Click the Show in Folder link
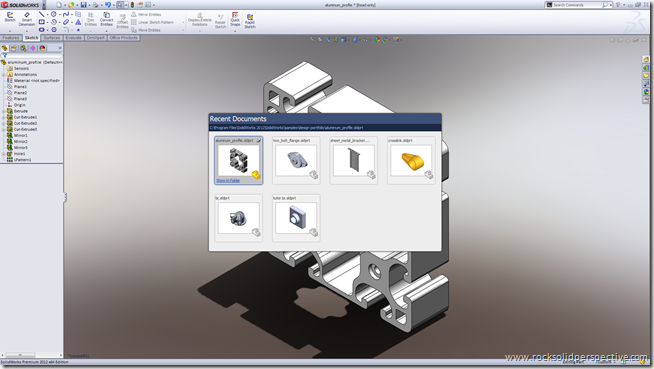The width and height of the screenshot is (654, 369). pos(228,181)
